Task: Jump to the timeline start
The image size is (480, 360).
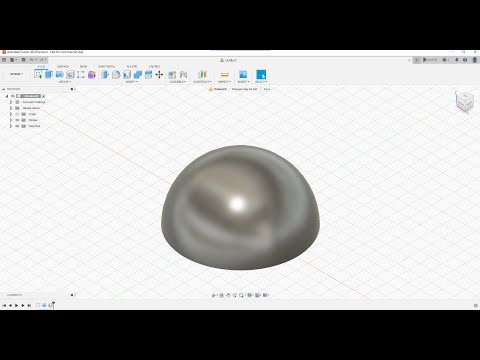Action: point(4,305)
